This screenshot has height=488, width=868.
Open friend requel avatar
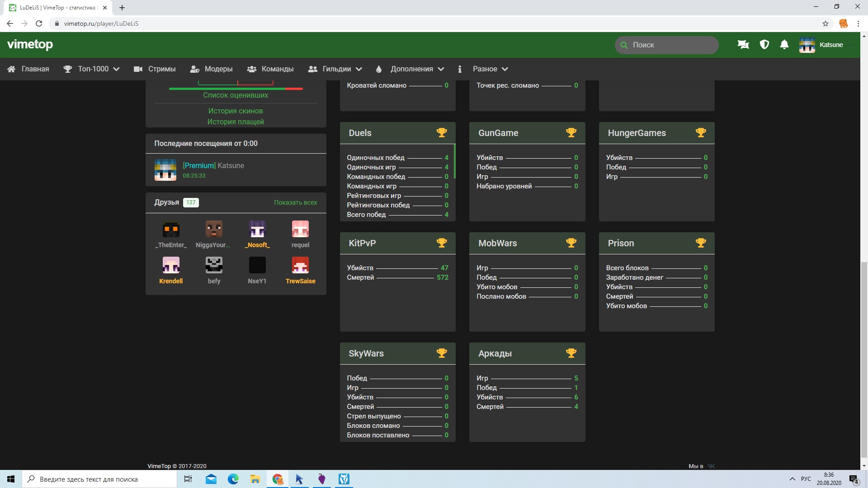[x=300, y=230]
